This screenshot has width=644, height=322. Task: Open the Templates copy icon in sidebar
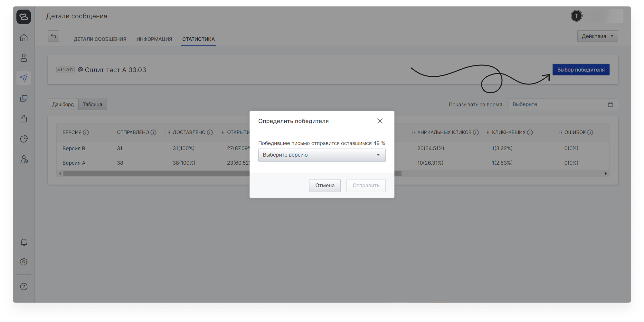24,98
